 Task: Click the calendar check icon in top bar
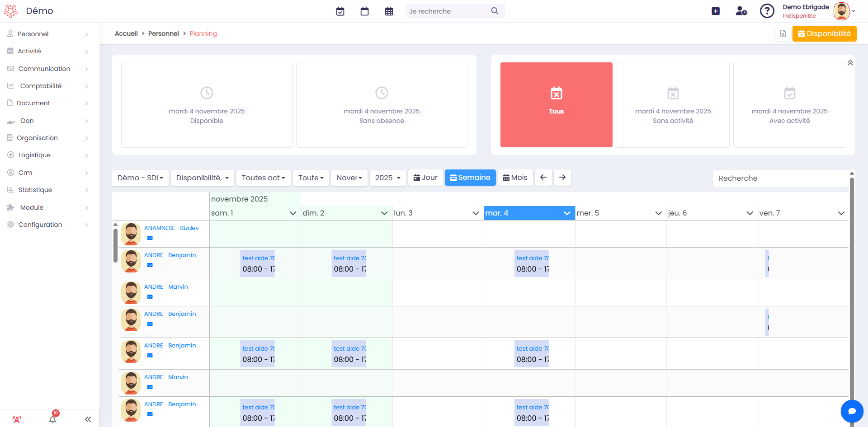click(340, 11)
